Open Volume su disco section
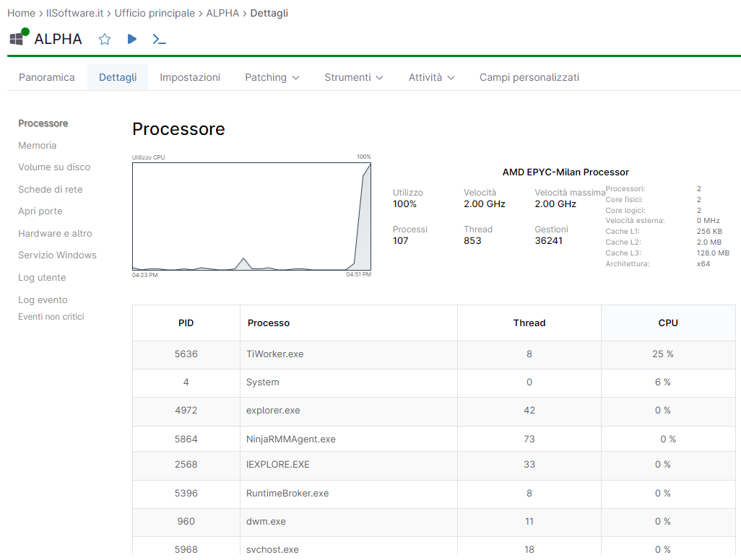 (54, 167)
